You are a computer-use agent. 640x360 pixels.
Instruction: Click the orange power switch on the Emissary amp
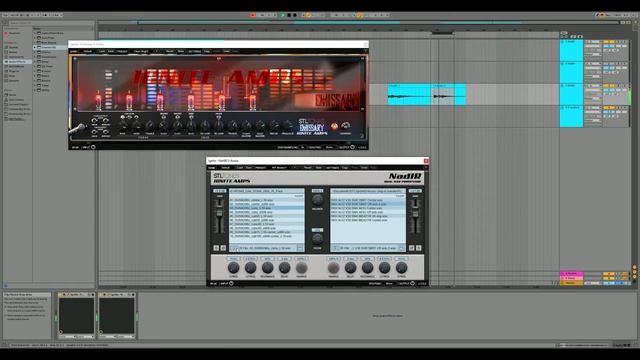point(334,127)
